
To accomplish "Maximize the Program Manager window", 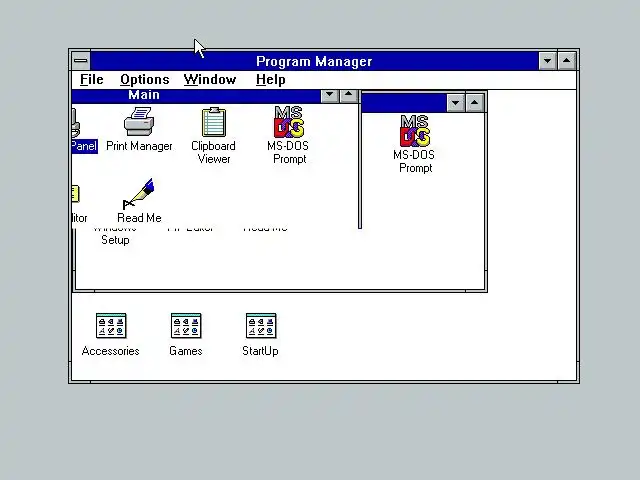I will coord(567,61).
